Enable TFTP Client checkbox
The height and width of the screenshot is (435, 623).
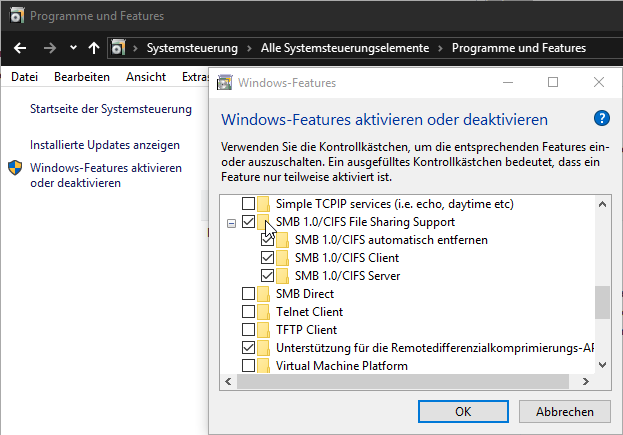(x=248, y=329)
